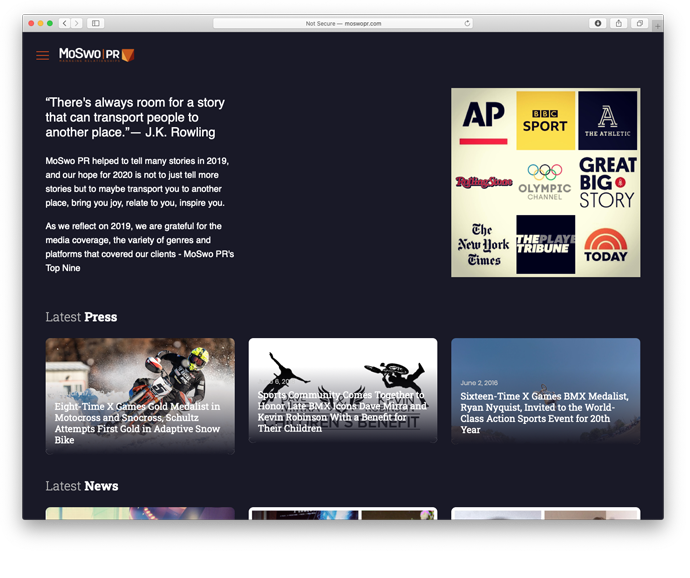This screenshot has width=690, height=578.
Task: Click the Great Big Story logo
Action: pos(607,182)
